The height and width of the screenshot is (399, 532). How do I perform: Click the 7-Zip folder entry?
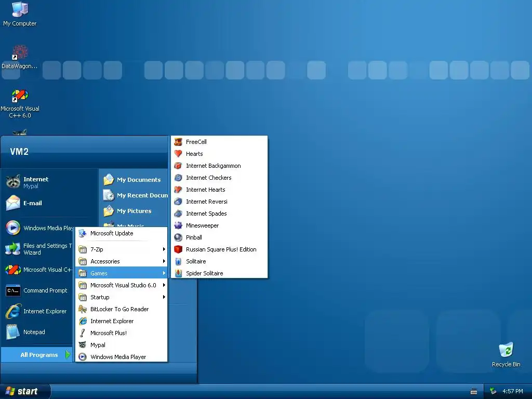coord(122,249)
